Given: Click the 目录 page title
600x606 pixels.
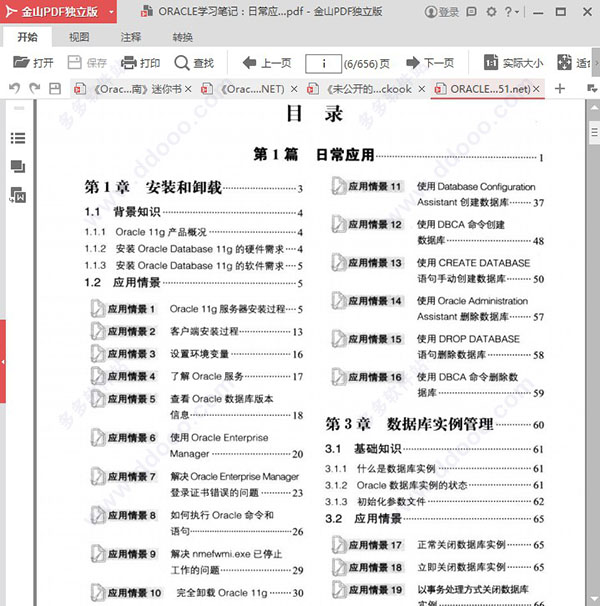Looking at the screenshot, I should pos(314,114).
